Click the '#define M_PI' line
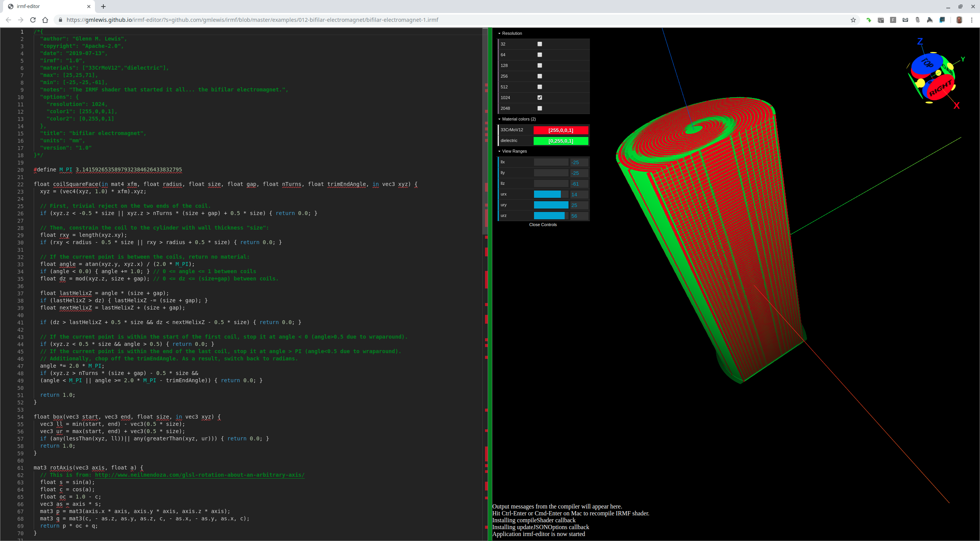This screenshot has width=980, height=541. click(108, 169)
